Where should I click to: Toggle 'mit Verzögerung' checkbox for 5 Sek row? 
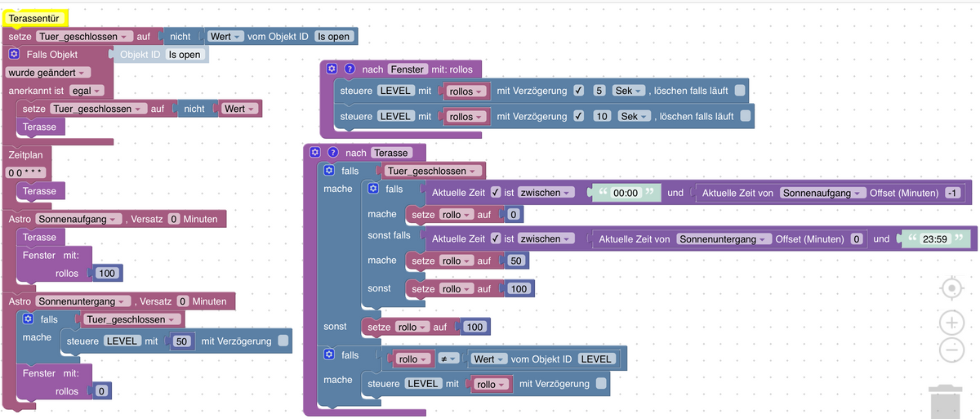click(x=578, y=91)
